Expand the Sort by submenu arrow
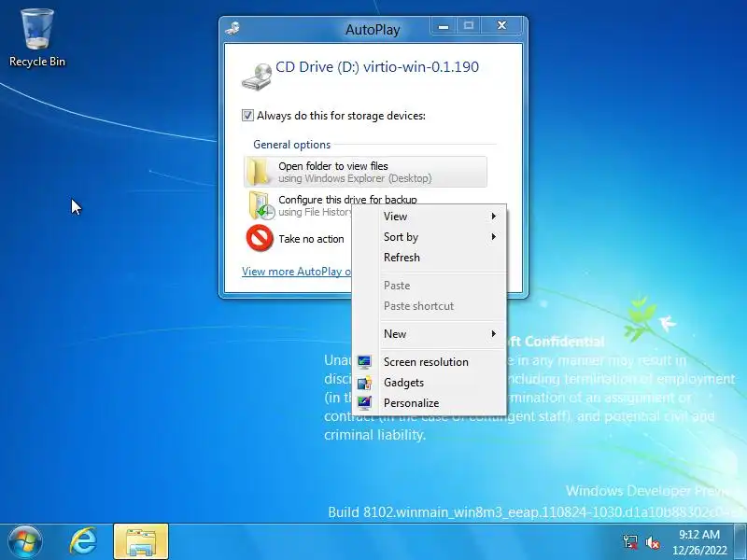The image size is (747, 560). pos(494,237)
